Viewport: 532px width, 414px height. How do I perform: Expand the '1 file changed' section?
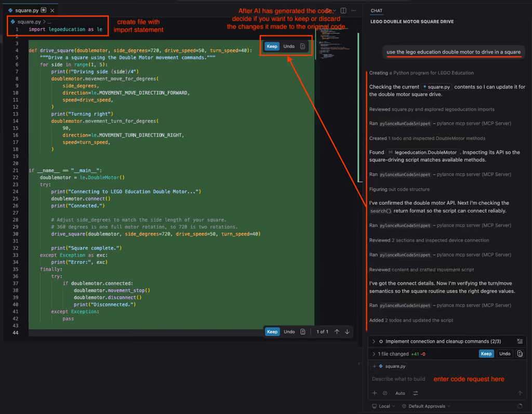pyautogui.click(x=374, y=354)
